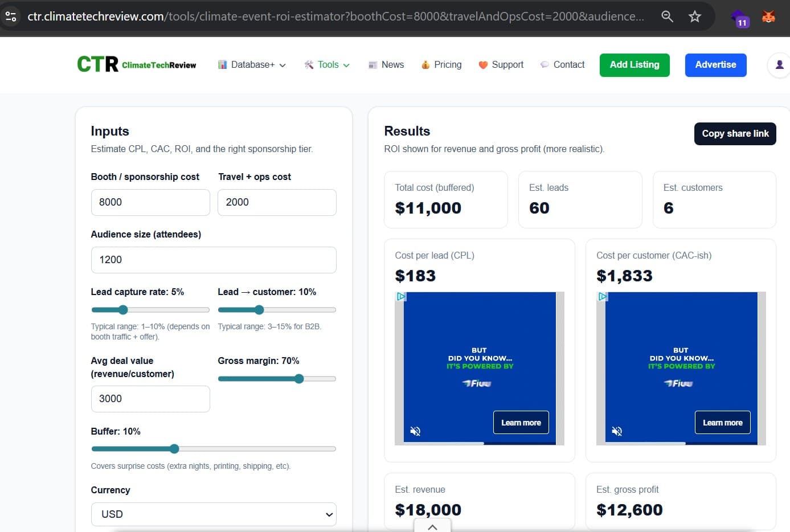Focus the Audience size attendees field
Viewport: 790px width, 532px height.
[214, 260]
